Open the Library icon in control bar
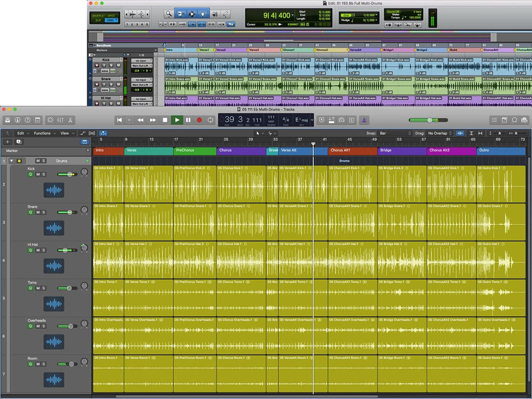Image resolution: width=532 pixels, height=399 pixels. point(8,120)
